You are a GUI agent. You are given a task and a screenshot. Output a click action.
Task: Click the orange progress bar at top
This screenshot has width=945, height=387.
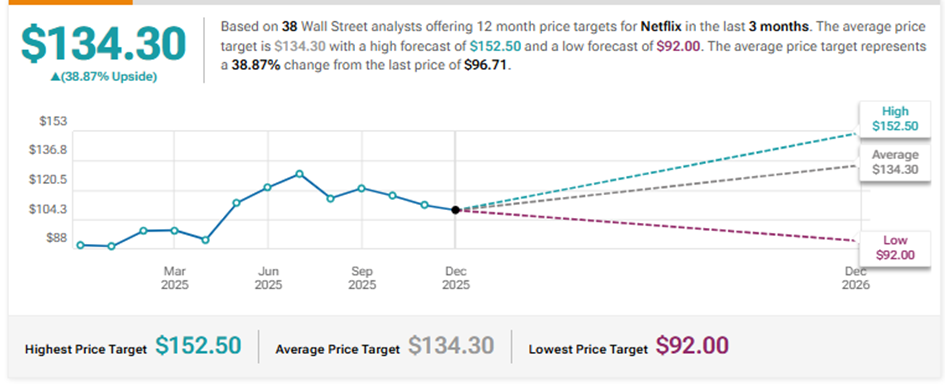point(66,2)
